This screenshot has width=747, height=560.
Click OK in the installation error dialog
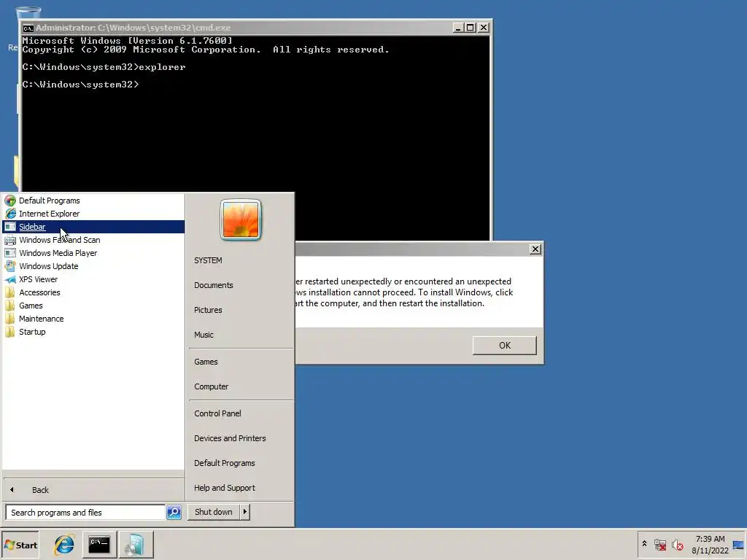point(505,345)
